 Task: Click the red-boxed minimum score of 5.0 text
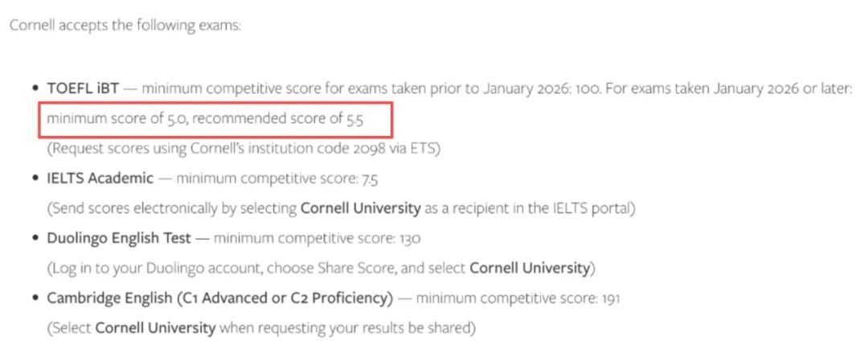[x=117, y=119]
